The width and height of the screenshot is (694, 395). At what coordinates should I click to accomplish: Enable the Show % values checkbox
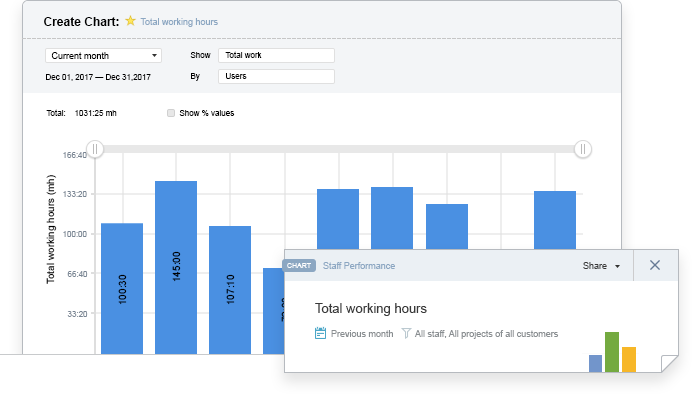(171, 113)
